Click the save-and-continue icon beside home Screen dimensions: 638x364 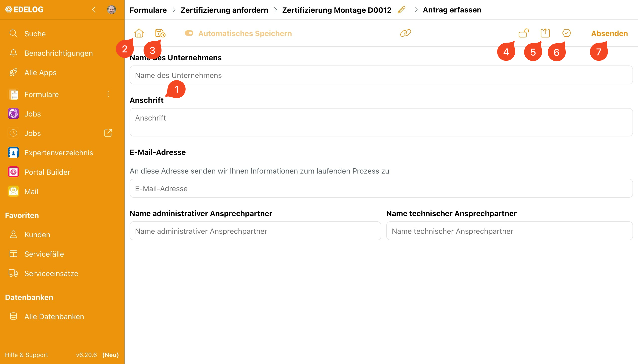pyautogui.click(x=160, y=33)
